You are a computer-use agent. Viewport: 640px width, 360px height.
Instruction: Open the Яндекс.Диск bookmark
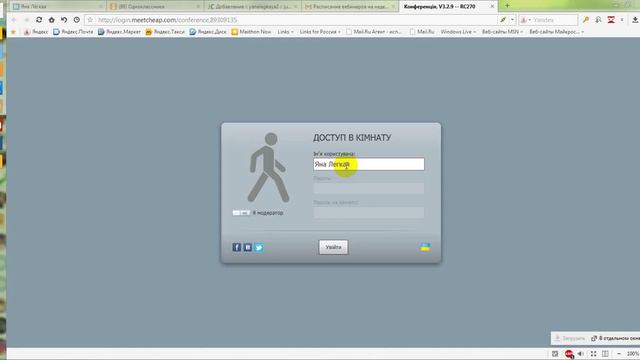coord(208,31)
